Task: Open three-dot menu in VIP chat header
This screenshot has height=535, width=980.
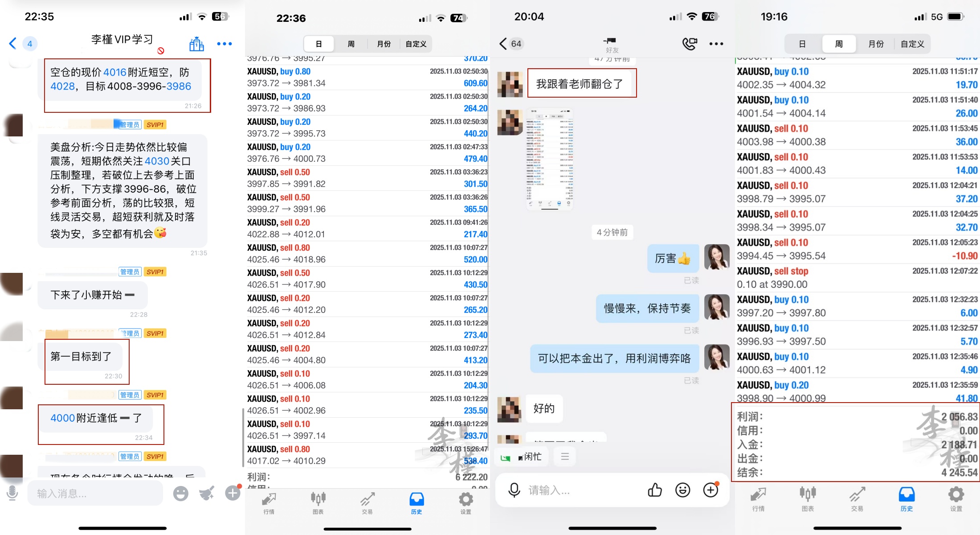Action: (x=224, y=44)
